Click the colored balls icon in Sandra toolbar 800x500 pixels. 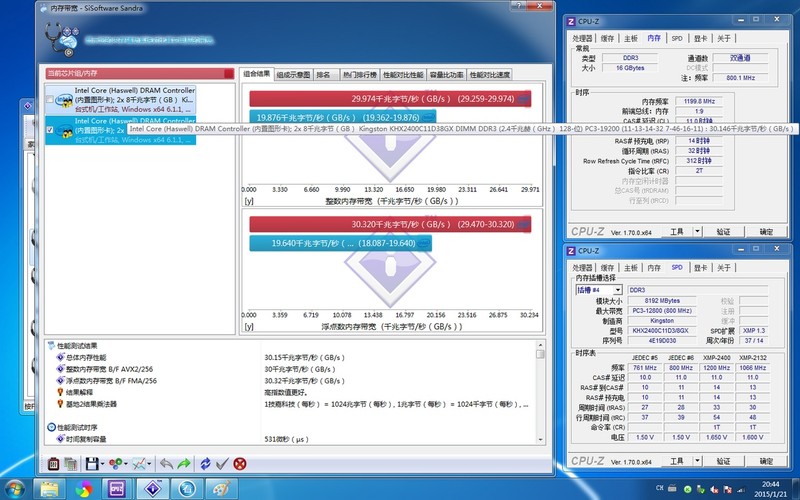click(x=115, y=464)
